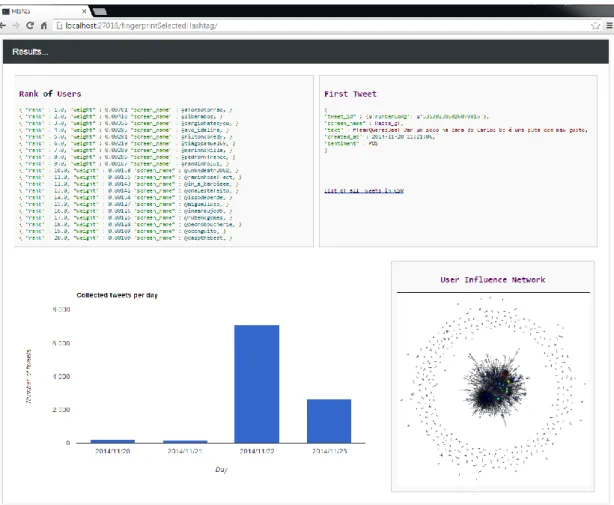The height and width of the screenshot is (505, 614).
Task: Click the 2014/11/23 bar in the chart
Action: 329,421
